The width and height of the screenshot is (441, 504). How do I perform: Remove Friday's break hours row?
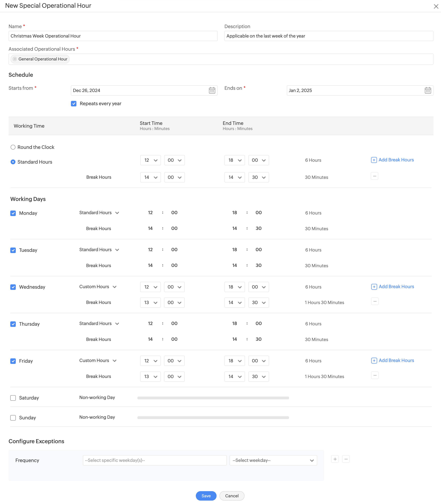[x=375, y=375]
